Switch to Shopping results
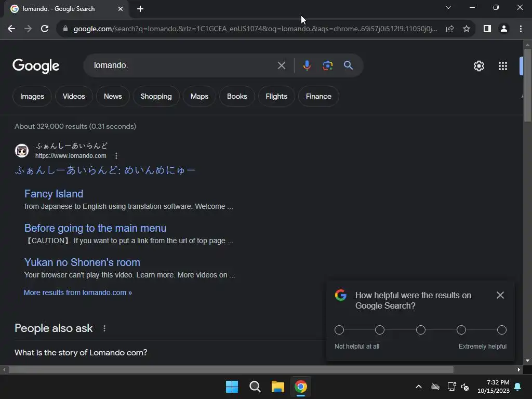532x399 pixels. (156, 96)
